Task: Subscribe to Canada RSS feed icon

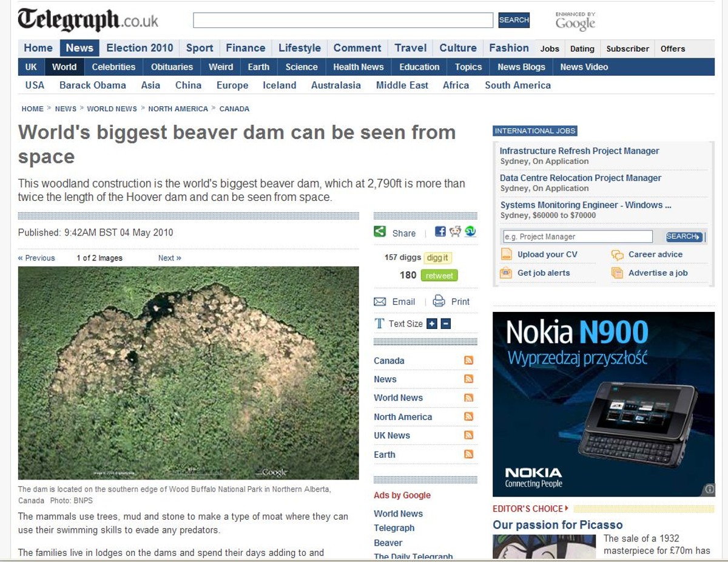Action: tap(468, 361)
